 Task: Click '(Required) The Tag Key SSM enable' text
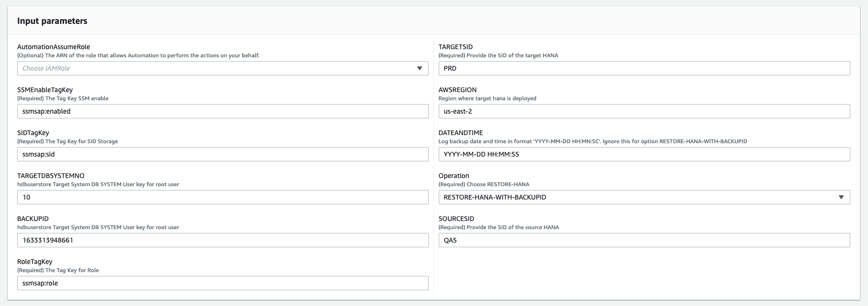[x=63, y=98]
